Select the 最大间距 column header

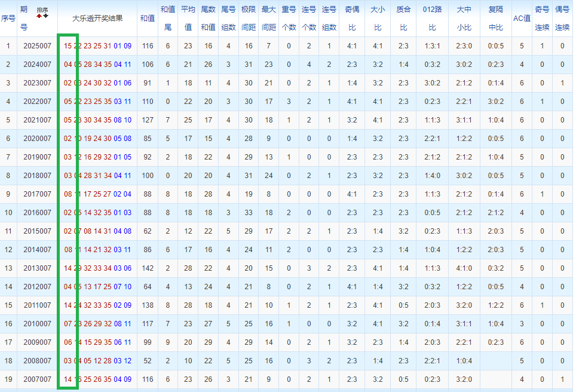click(x=268, y=18)
